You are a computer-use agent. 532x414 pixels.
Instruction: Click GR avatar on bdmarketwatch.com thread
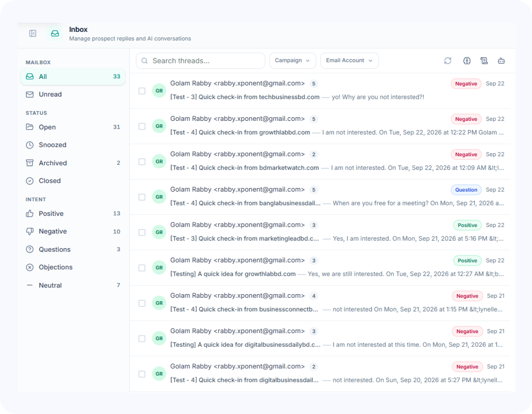click(x=159, y=161)
